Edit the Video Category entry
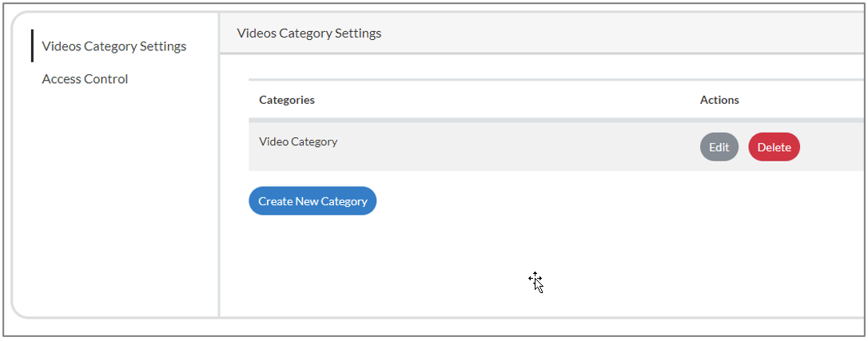 coord(719,147)
